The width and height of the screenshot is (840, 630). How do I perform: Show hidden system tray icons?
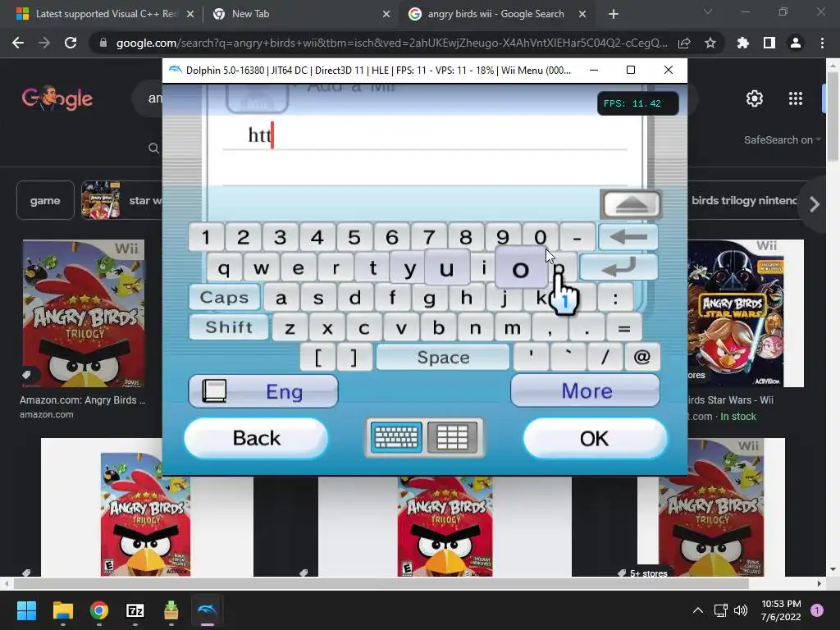698,610
